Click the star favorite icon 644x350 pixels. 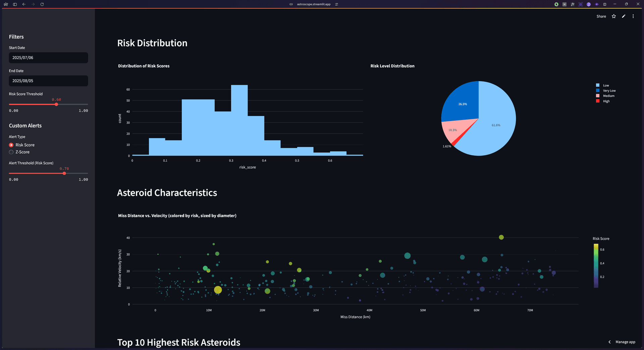613,16
